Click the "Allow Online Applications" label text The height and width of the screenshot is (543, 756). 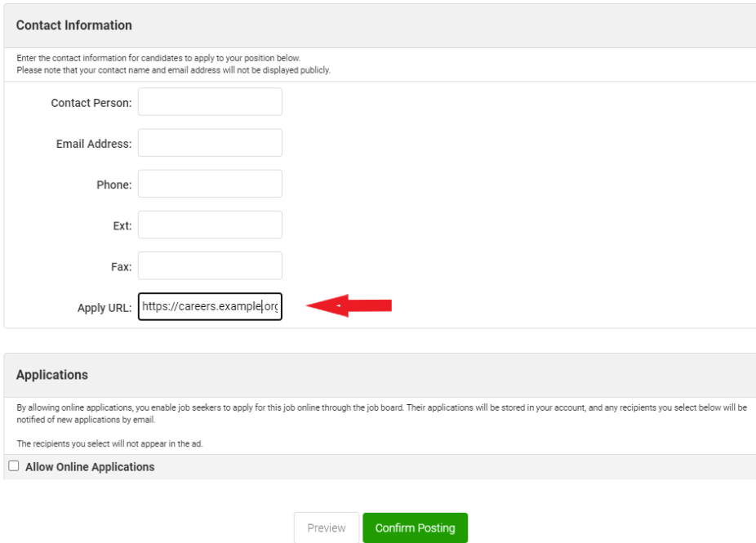(x=90, y=467)
